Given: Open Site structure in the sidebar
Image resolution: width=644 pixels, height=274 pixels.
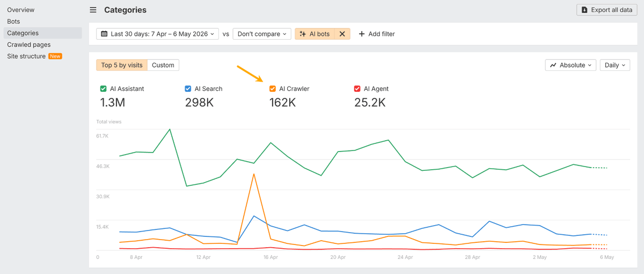Looking at the screenshot, I should coord(26,56).
